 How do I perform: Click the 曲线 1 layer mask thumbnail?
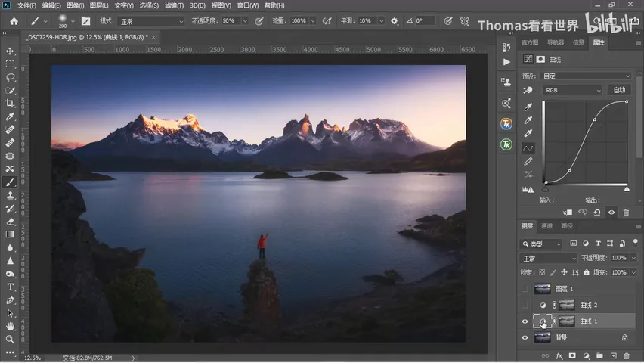click(567, 321)
